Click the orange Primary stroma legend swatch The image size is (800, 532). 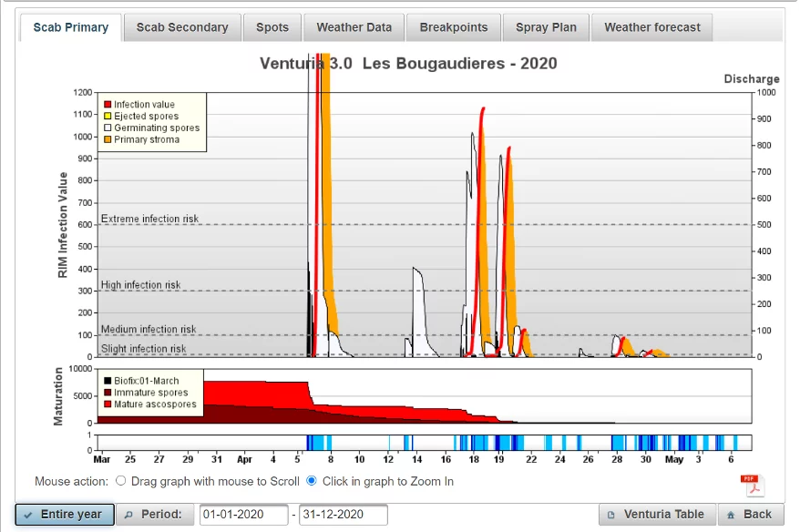coord(108,140)
